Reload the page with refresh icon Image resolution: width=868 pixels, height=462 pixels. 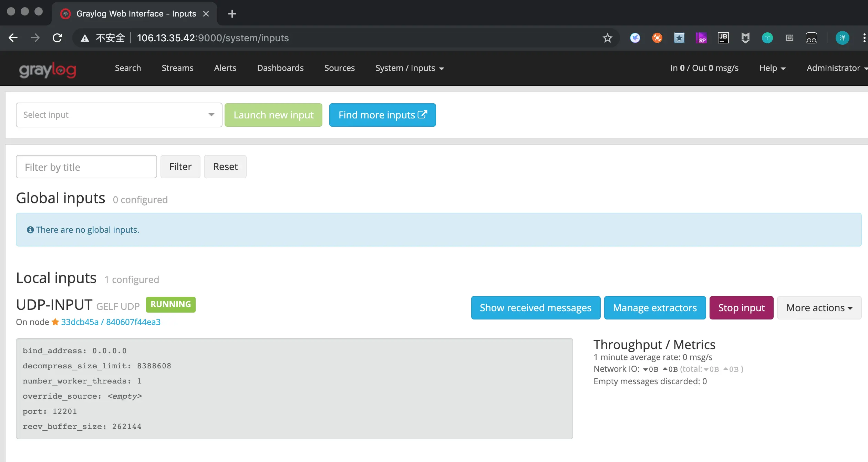pos(57,38)
